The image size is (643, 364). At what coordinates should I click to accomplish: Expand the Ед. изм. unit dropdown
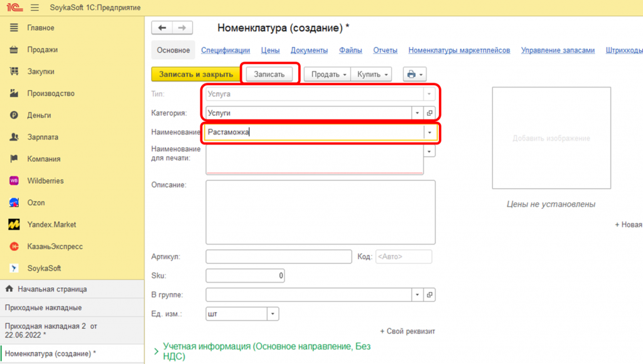273,314
